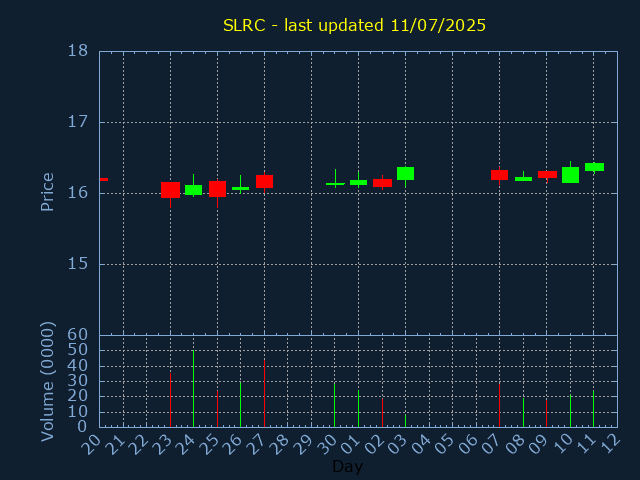The image size is (640, 480).
Task: Click the day 22 tick label
Action: (x=138, y=444)
